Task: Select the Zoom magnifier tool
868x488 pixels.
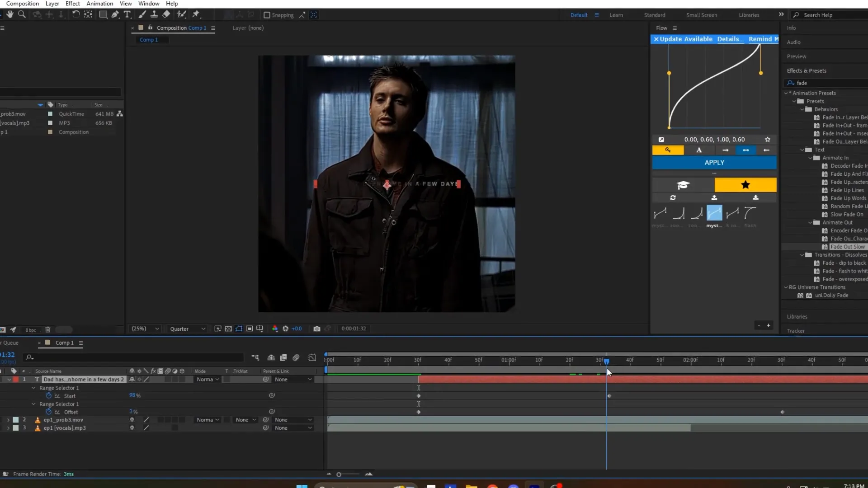Action: (22, 14)
